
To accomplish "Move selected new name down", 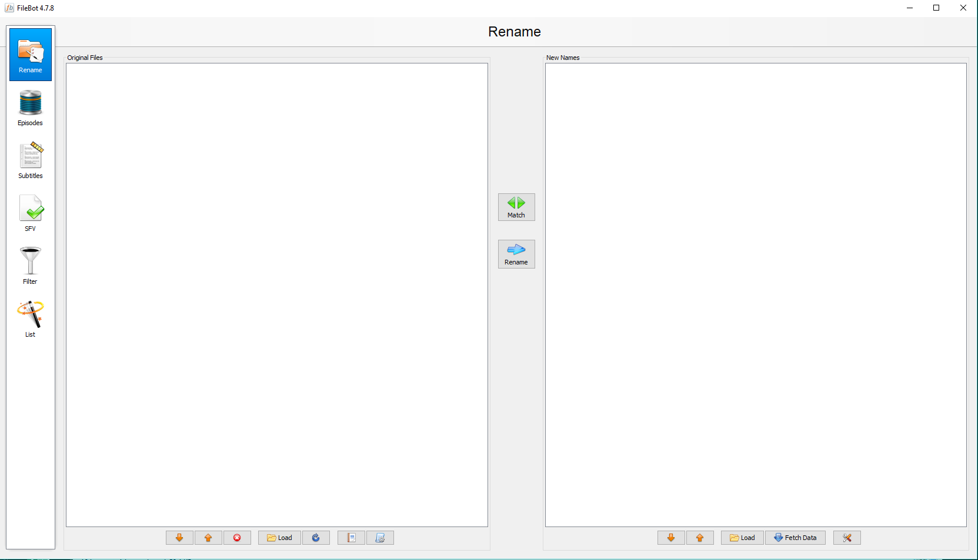I will tap(671, 538).
